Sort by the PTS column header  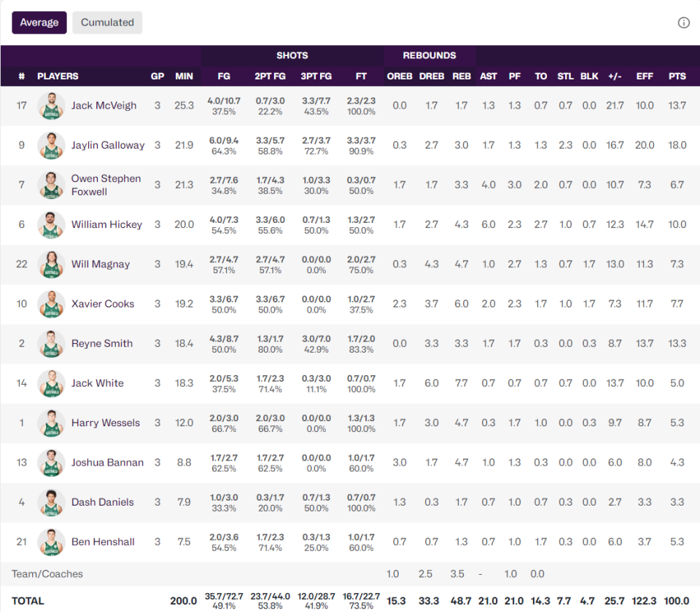677,76
